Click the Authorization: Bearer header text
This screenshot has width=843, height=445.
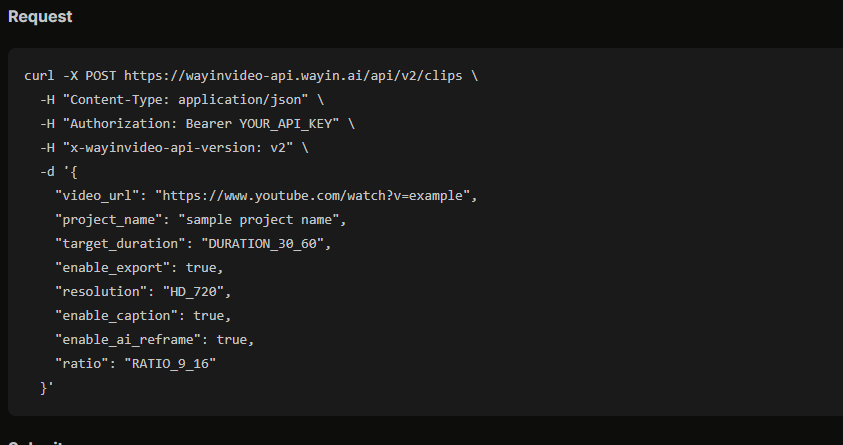[x=151, y=124]
